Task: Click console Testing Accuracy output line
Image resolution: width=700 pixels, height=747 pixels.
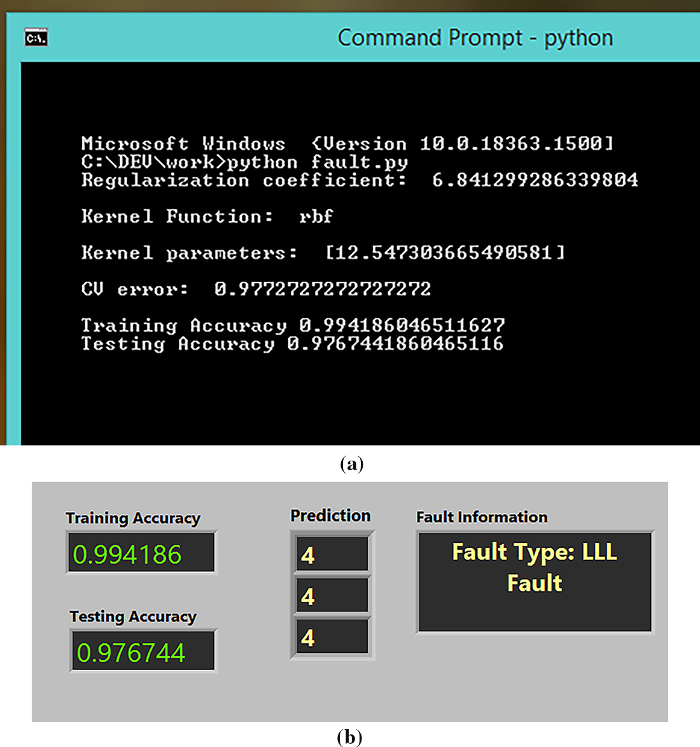Action: point(292,344)
